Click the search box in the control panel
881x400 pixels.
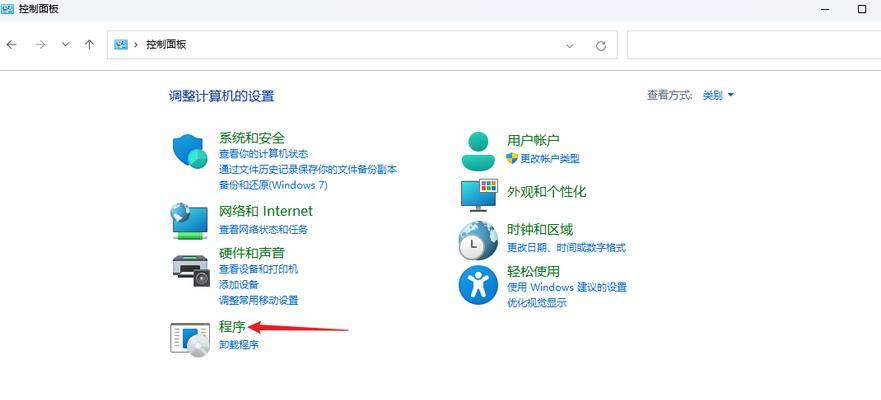(x=754, y=45)
